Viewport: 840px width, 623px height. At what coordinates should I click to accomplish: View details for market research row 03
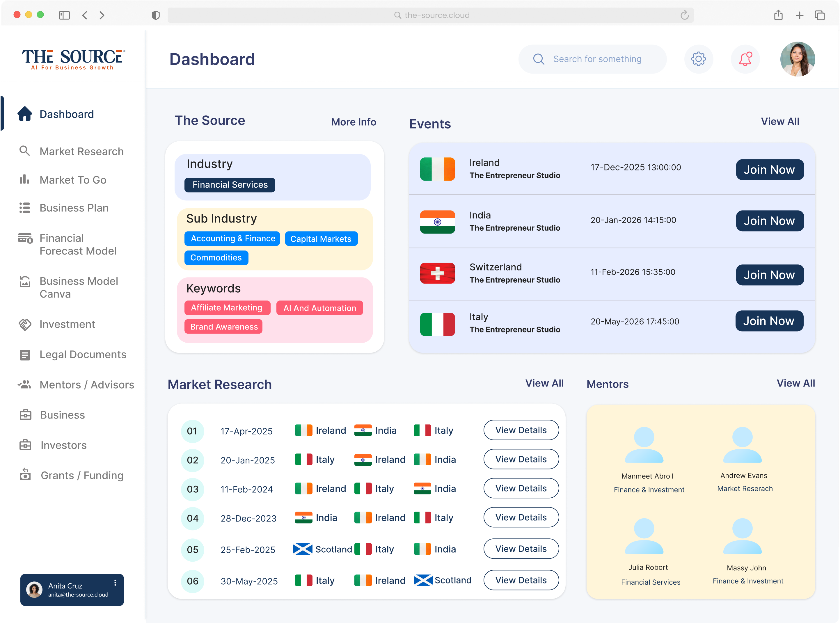521,488
